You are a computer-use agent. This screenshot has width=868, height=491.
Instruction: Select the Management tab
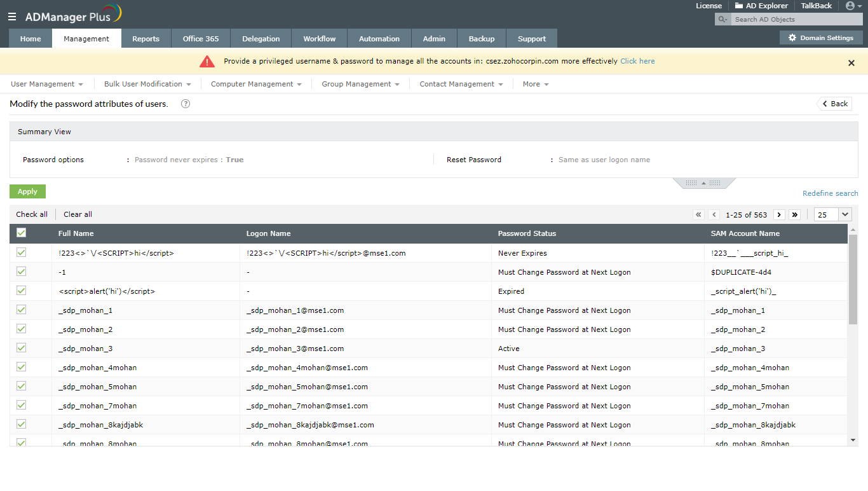(86, 39)
